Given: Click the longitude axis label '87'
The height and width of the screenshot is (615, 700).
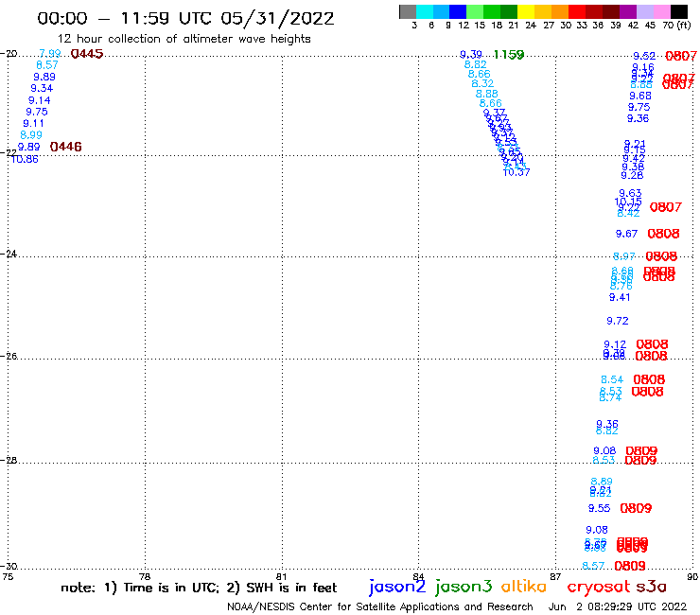Looking at the screenshot, I should coord(555,576).
